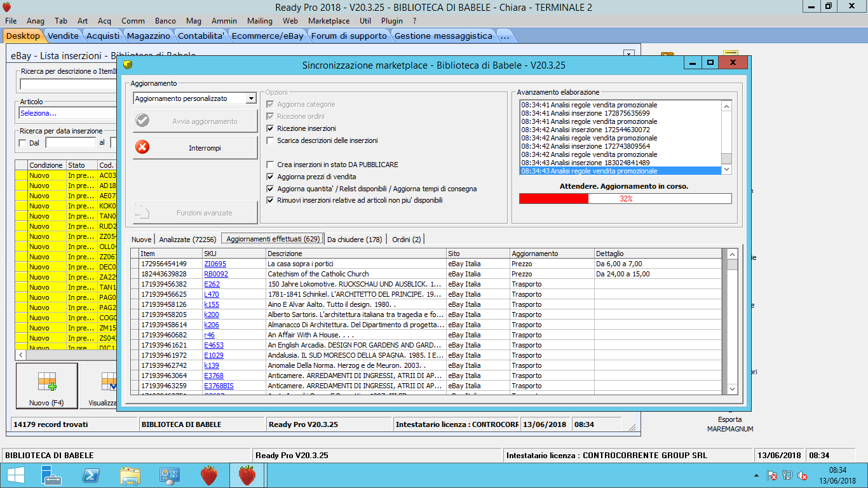The height and width of the screenshot is (488, 868).
Task: Enable Scarica descrizioni delle inserzioni
Action: pyautogui.click(x=271, y=140)
